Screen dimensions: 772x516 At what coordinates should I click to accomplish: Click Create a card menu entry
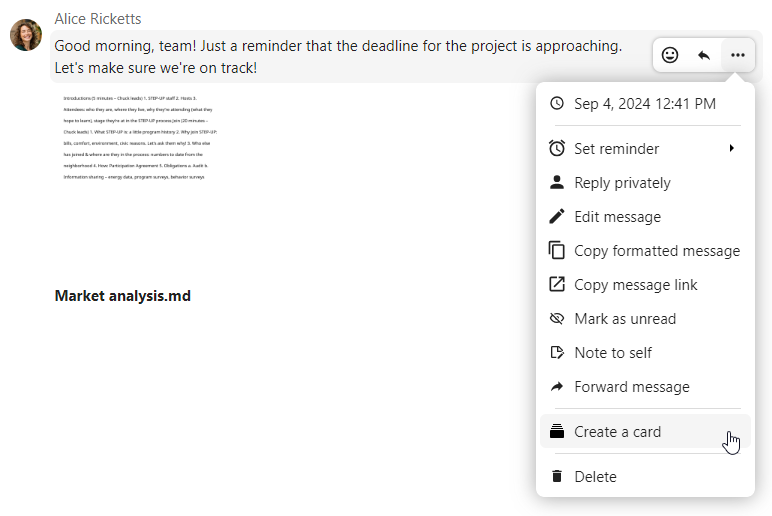coord(617,432)
